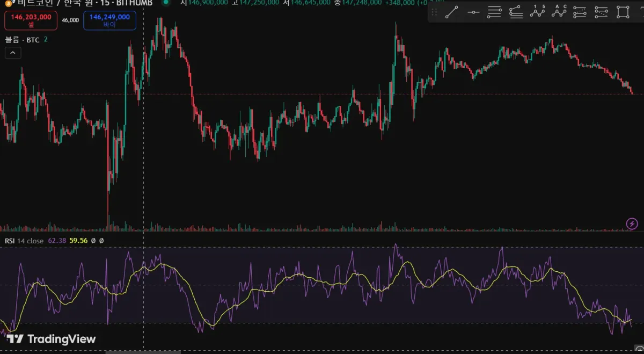Screen dimensions: 644x354
Task: Choose the trend-based Fib extension tool icon
Action: tap(516, 12)
